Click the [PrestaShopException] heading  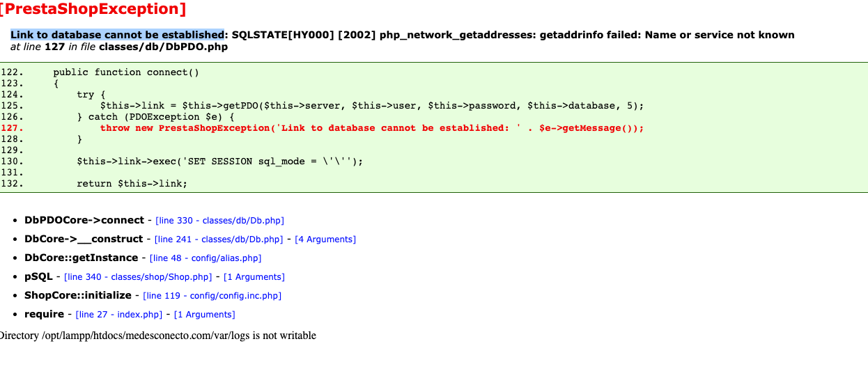click(x=93, y=9)
